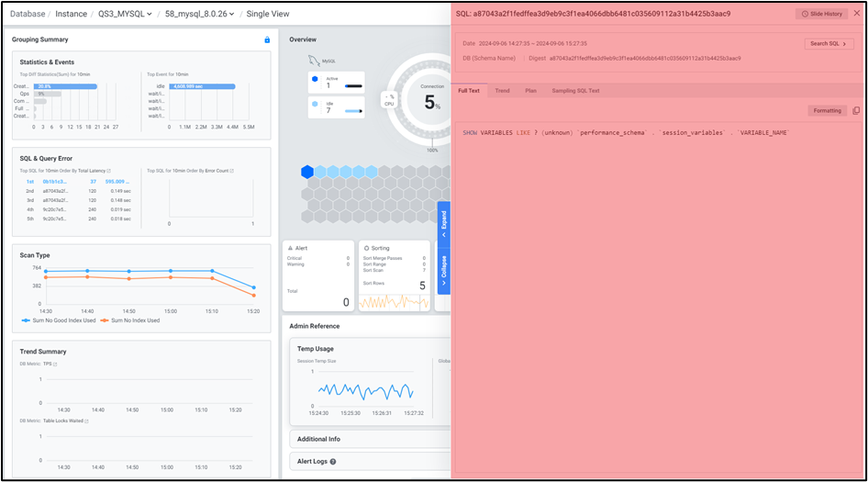Image resolution: width=868 pixels, height=482 pixels.
Task: Click the Search SQL button
Action: (x=829, y=44)
